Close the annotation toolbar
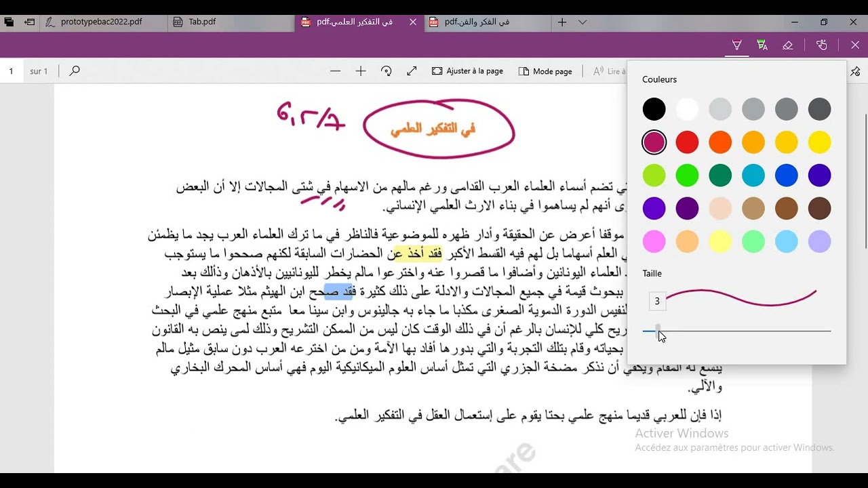The image size is (868, 488). click(x=855, y=45)
